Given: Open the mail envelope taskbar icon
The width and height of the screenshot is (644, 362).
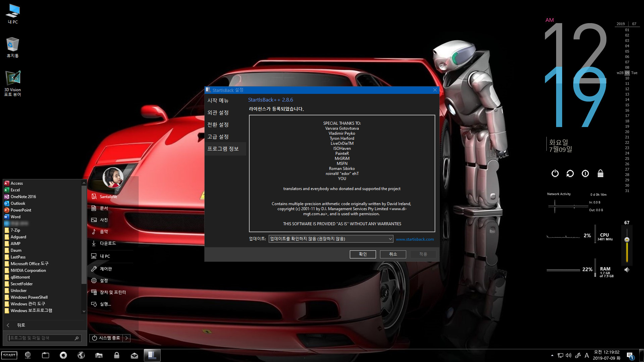Looking at the screenshot, I should click(135, 355).
